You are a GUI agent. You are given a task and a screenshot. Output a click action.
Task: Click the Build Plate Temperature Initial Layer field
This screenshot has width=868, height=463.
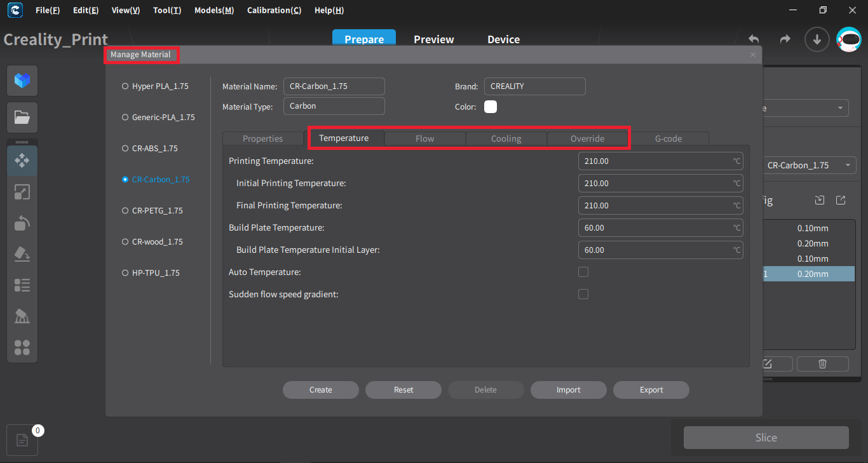click(x=661, y=250)
